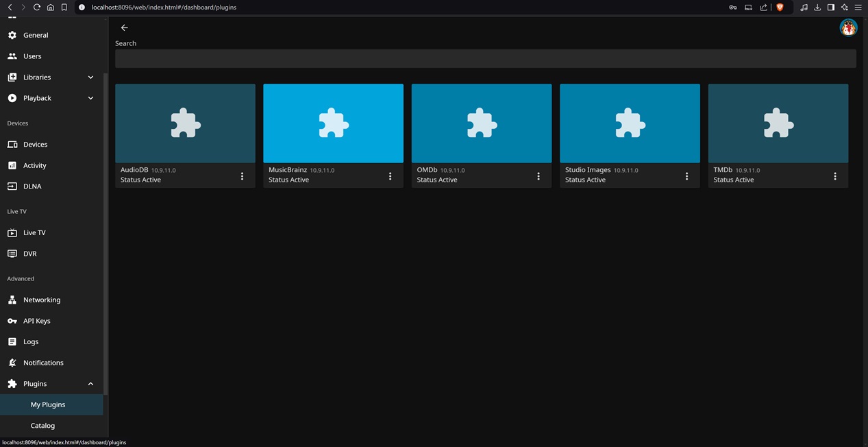Click the plugin Search input field

pos(485,59)
